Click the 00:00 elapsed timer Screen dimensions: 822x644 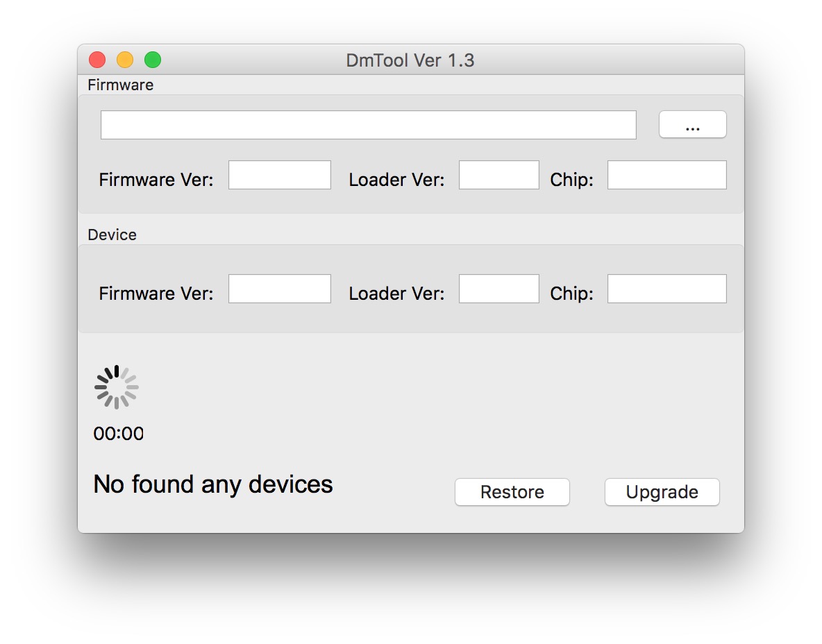(119, 434)
